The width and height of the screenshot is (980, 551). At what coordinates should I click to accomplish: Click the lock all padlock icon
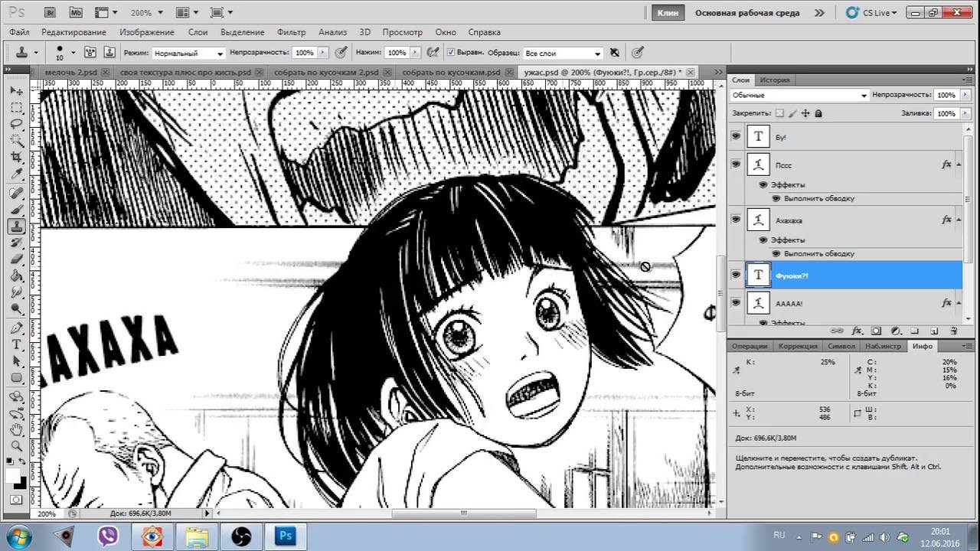pyautogui.click(x=818, y=113)
